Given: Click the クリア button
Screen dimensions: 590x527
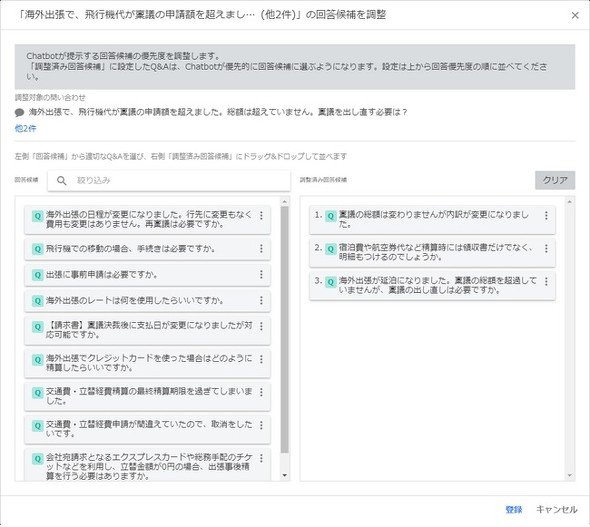Looking at the screenshot, I should click(x=555, y=180).
